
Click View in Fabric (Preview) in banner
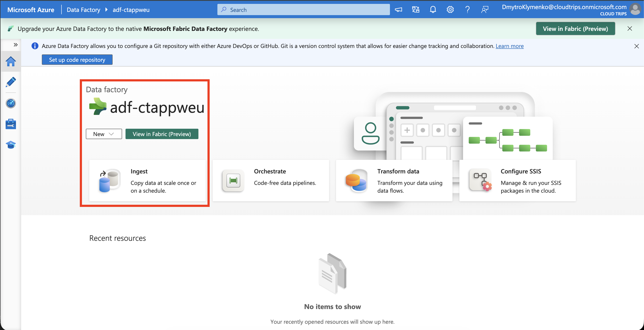coord(575,29)
